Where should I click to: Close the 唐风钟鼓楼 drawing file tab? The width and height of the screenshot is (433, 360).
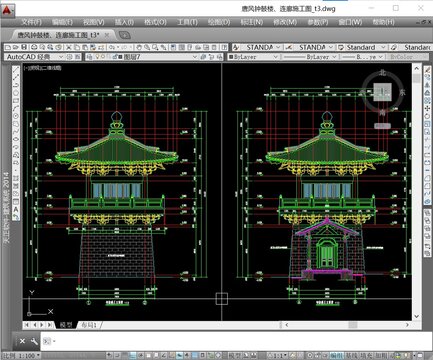107,35
